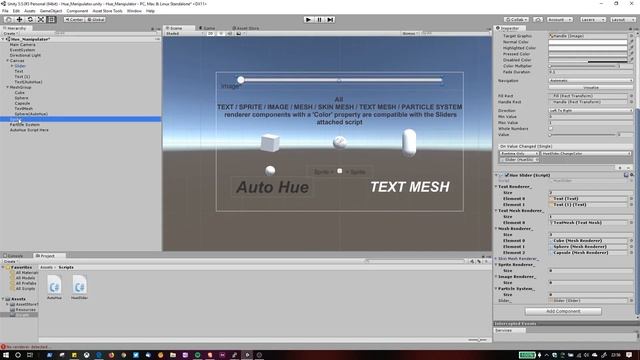Click the Visualize button
640x360 pixels.
pyautogui.click(x=591, y=87)
